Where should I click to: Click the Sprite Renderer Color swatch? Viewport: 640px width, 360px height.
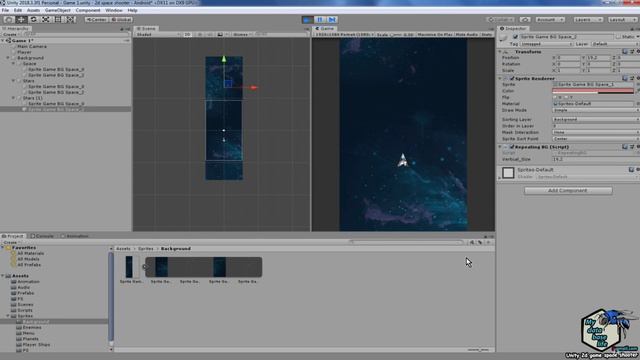[593, 91]
